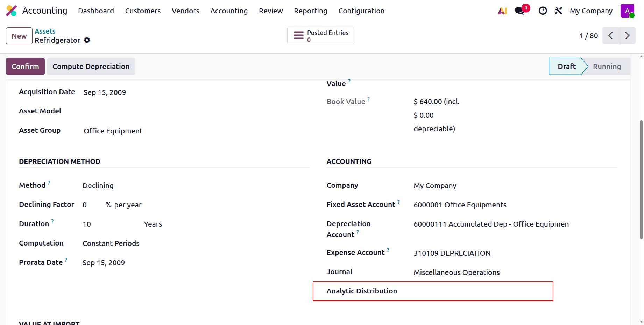
Task: Go to the previous asset record
Action: pos(611,36)
